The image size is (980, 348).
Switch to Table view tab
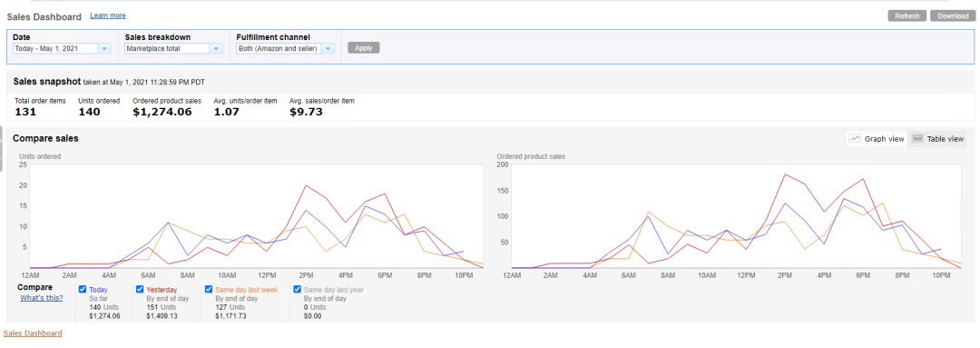pos(938,139)
